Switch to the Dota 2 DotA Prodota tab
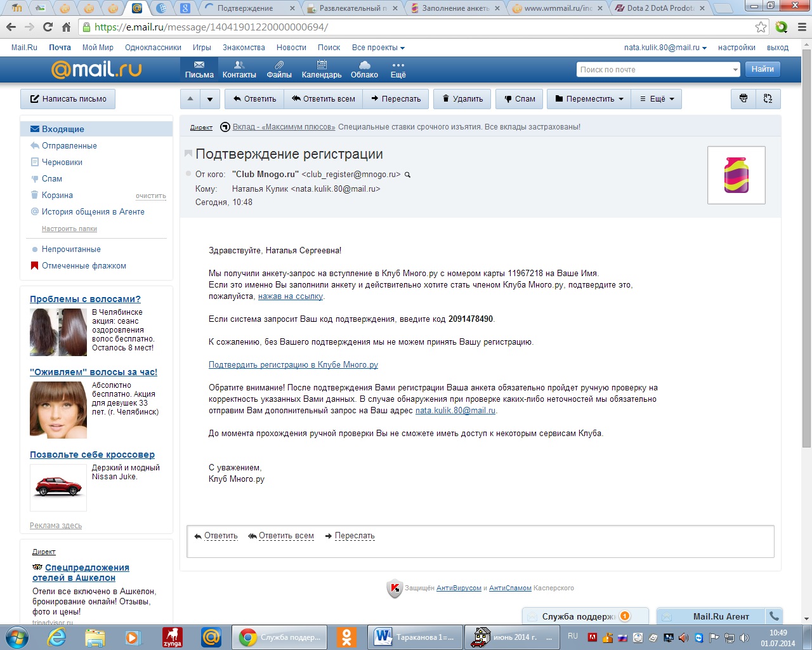812x650 pixels. click(660, 8)
